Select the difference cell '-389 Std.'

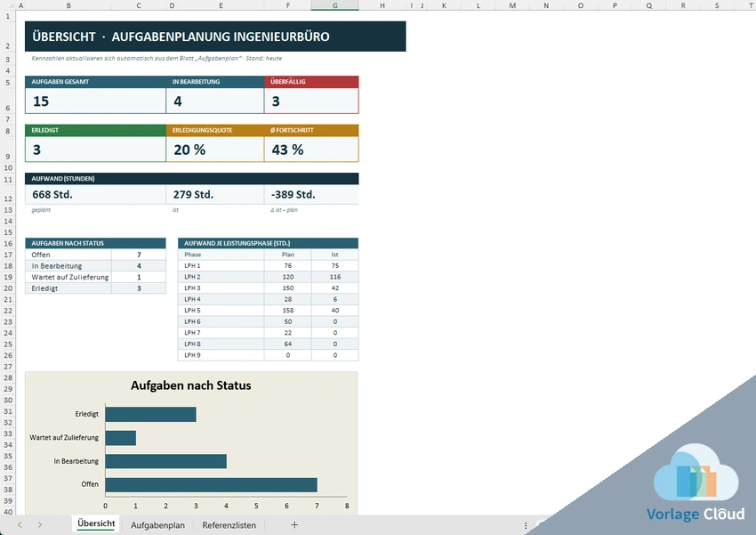click(311, 194)
